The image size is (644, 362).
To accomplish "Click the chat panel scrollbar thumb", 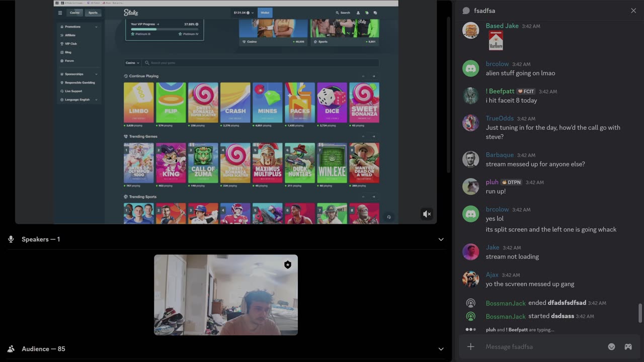I will [x=640, y=313].
